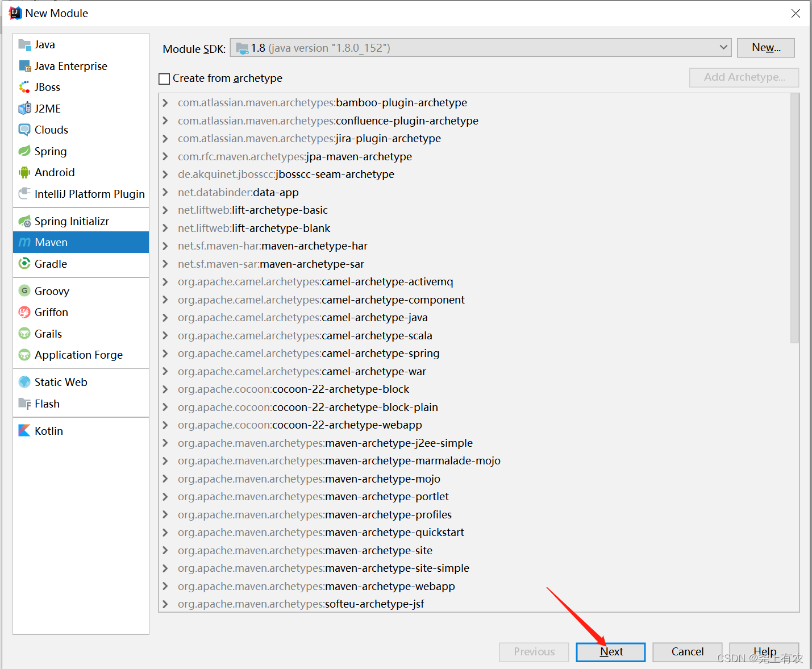The height and width of the screenshot is (669, 812).
Task: Select Gradle module type
Action: click(81, 264)
